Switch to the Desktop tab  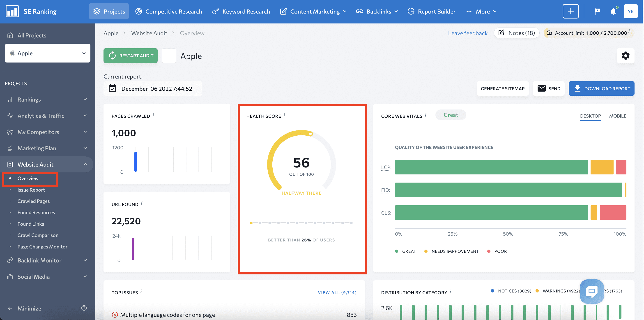(x=590, y=116)
